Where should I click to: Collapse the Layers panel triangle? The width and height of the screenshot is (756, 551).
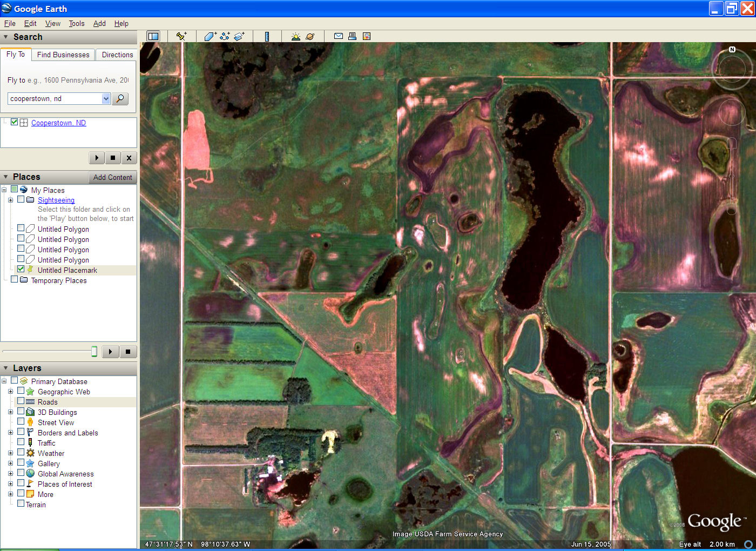click(6, 368)
